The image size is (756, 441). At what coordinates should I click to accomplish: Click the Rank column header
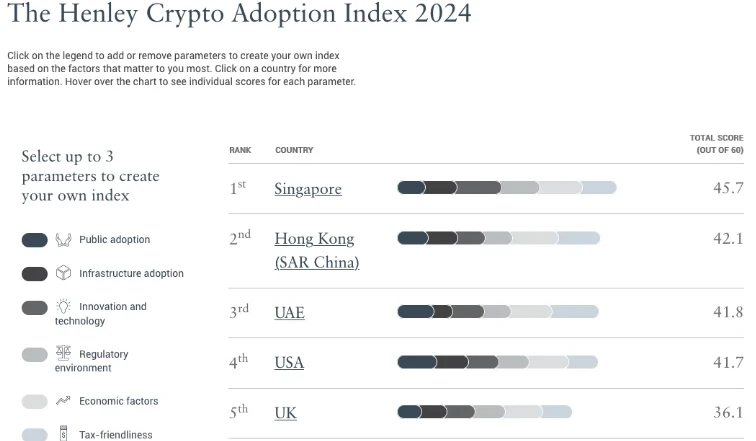point(239,150)
